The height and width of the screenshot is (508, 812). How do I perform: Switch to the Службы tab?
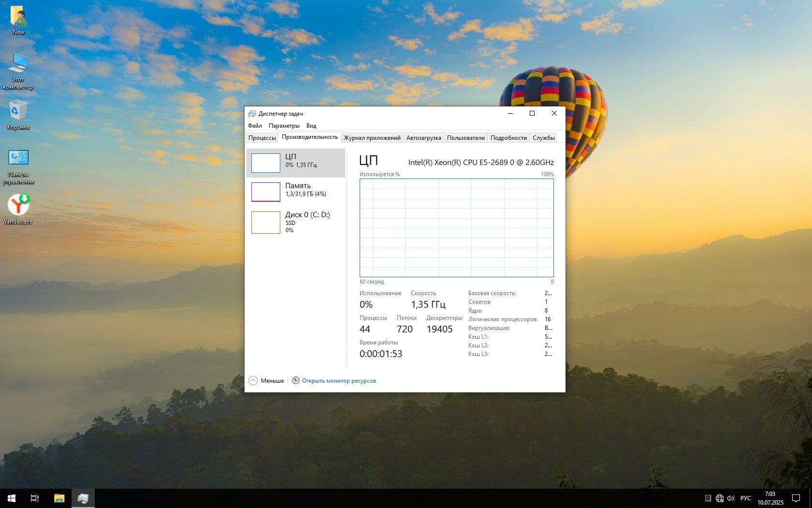click(543, 138)
